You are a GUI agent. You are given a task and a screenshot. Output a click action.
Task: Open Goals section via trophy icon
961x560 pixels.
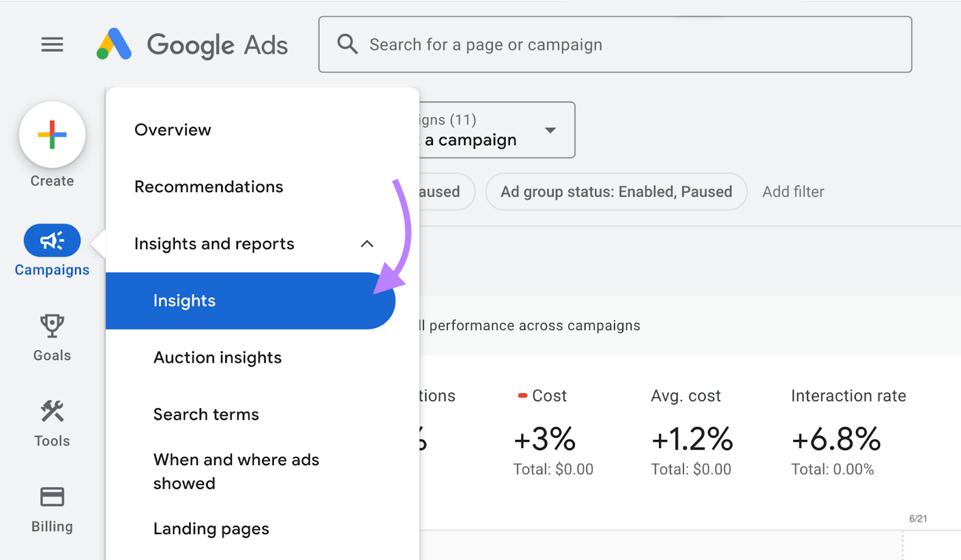click(52, 325)
